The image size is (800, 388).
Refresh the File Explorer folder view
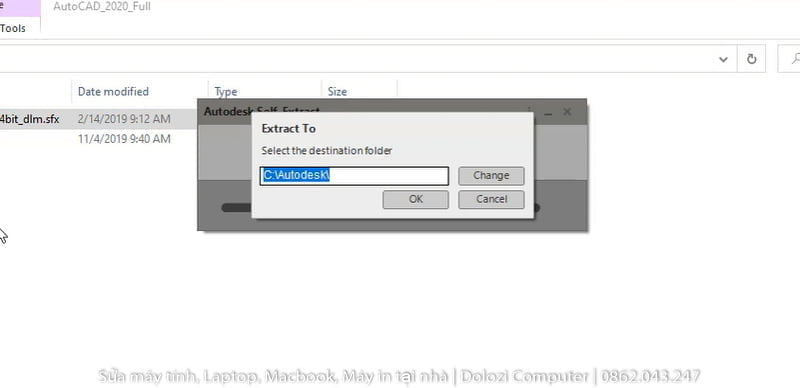tap(751, 59)
